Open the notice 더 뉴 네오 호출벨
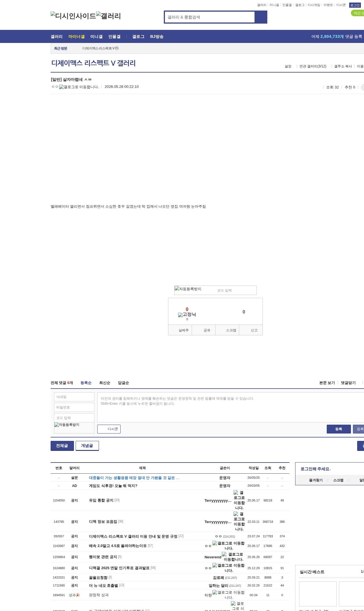This screenshot has width=364, height=611. coord(104,585)
